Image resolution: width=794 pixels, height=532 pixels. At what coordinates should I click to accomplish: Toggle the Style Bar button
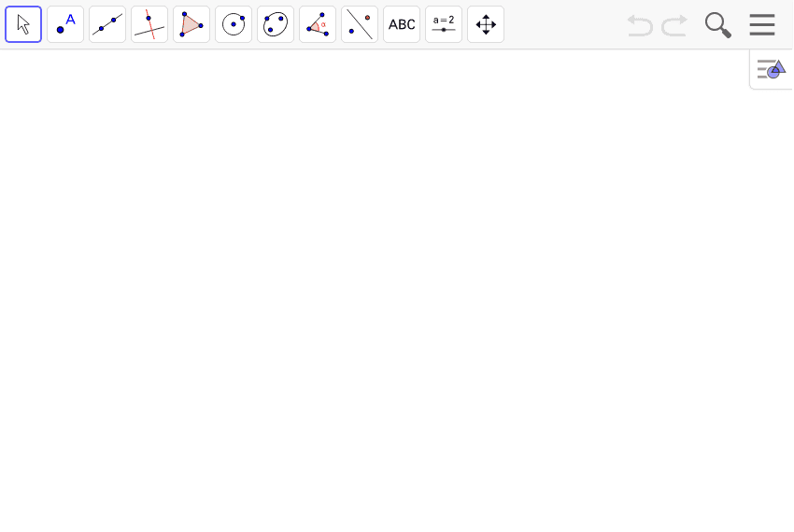[772, 69]
